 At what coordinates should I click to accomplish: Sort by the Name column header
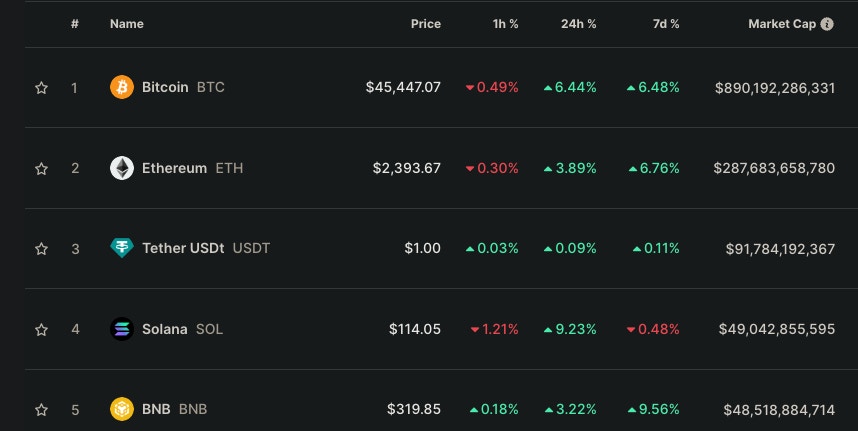(x=125, y=24)
